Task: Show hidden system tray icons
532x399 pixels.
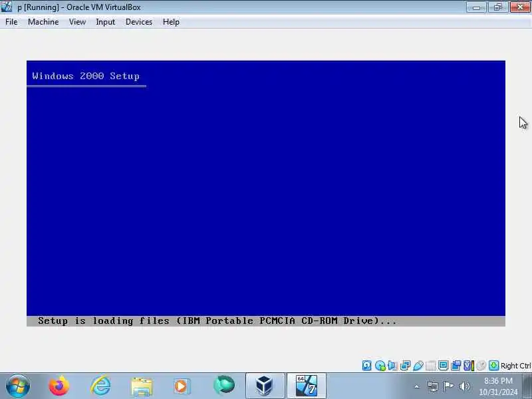Action: (x=417, y=386)
